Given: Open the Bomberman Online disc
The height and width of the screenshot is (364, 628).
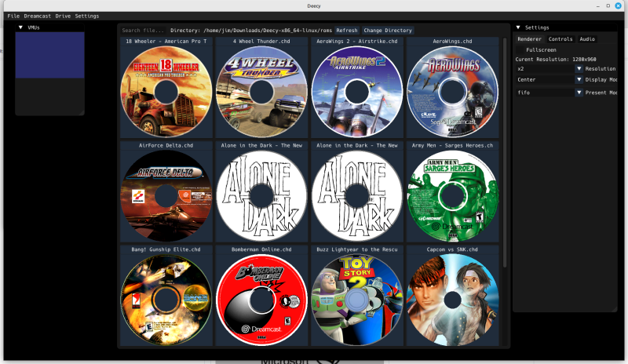Looking at the screenshot, I should tap(261, 300).
